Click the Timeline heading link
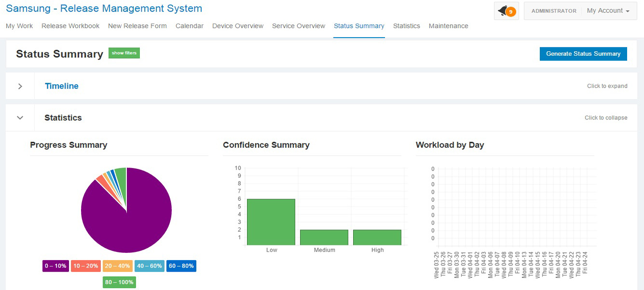Viewport: 644px width, 290px height. click(62, 86)
